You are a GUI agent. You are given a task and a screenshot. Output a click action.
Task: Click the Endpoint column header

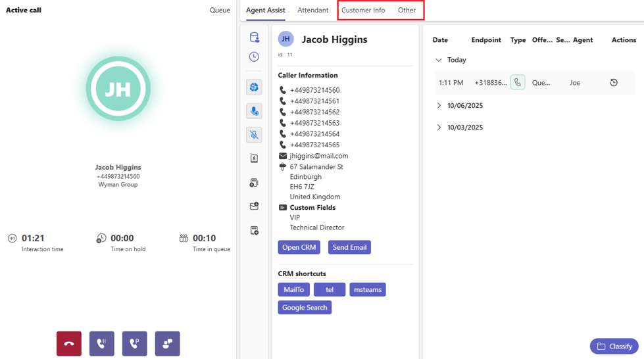click(486, 40)
